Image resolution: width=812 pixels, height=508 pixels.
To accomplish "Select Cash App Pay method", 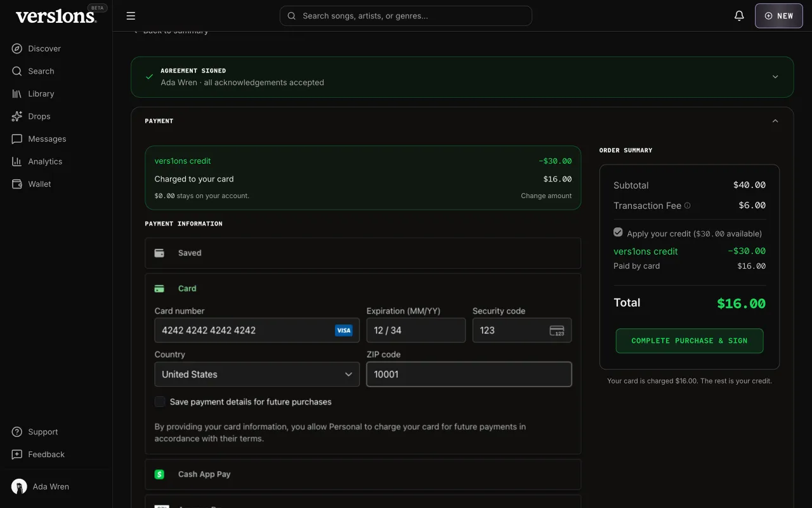I will [363, 474].
